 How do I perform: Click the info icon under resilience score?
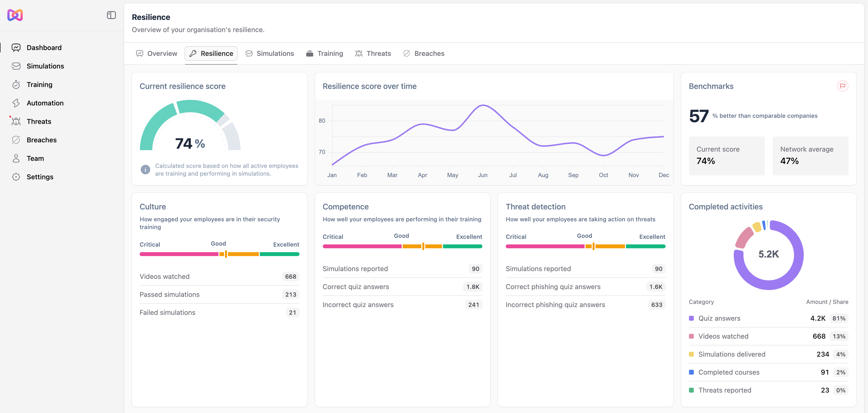[145, 170]
